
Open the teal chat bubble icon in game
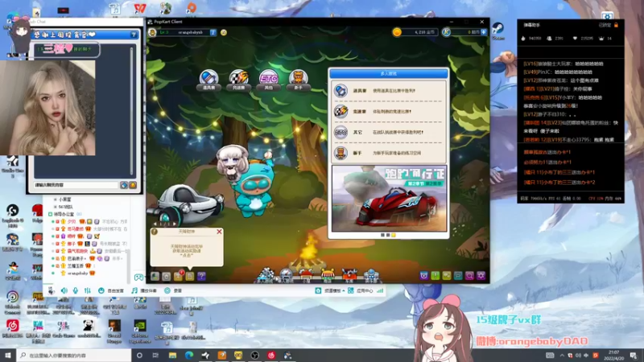click(458, 276)
